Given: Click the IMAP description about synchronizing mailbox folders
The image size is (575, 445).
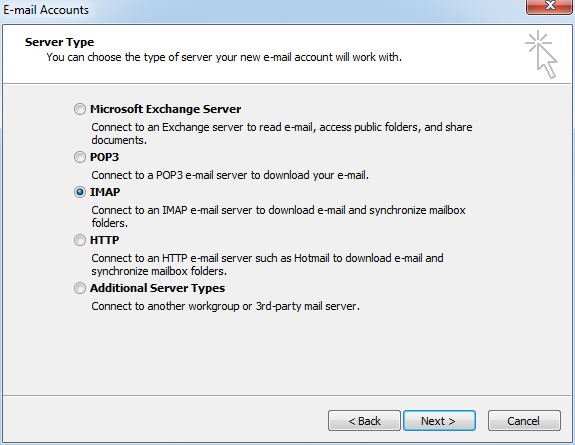Looking at the screenshot, I should [278, 216].
